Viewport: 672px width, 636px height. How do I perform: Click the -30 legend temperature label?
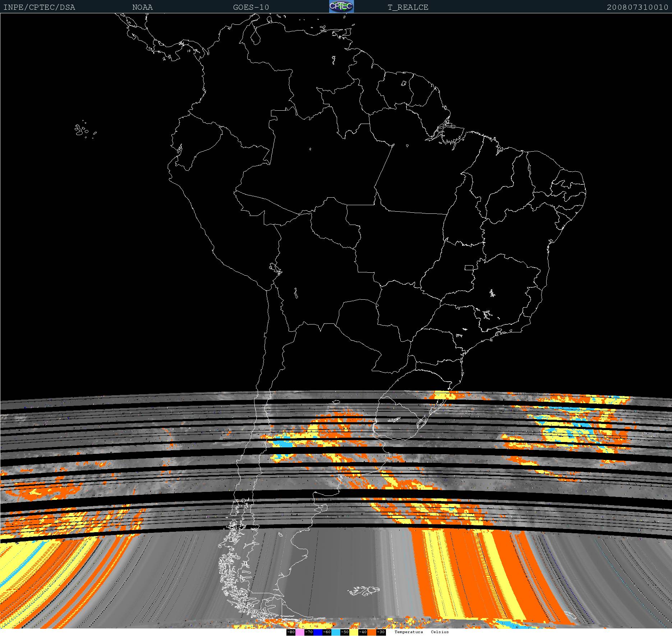(381, 632)
